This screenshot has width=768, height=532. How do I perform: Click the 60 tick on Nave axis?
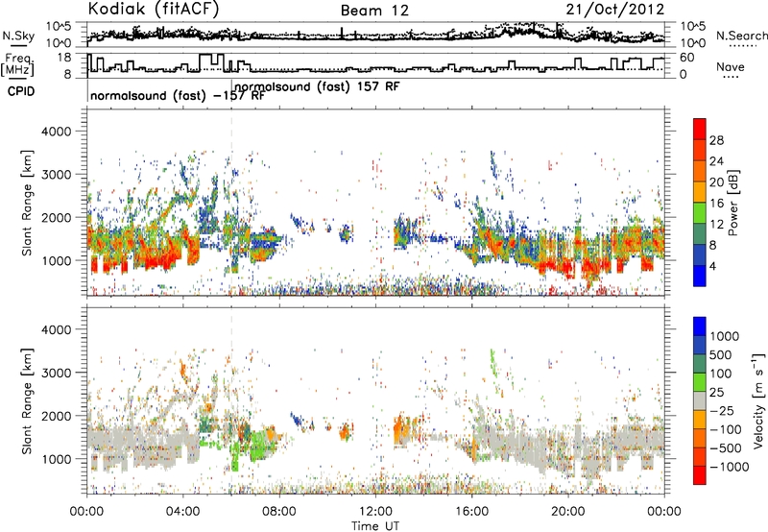point(686,58)
